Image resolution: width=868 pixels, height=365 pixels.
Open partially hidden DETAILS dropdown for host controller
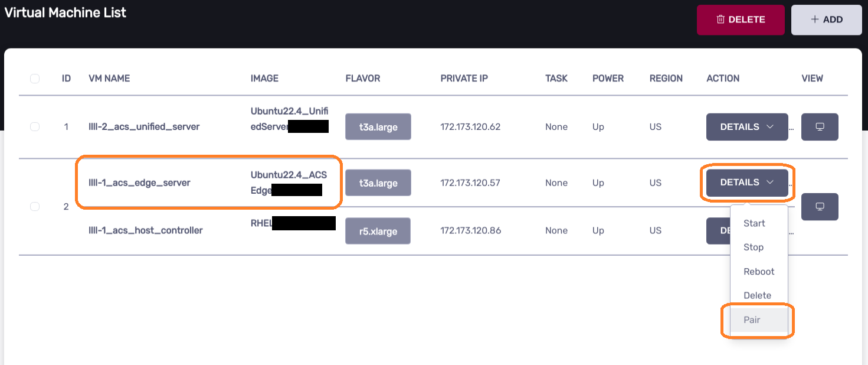[718, 231]
